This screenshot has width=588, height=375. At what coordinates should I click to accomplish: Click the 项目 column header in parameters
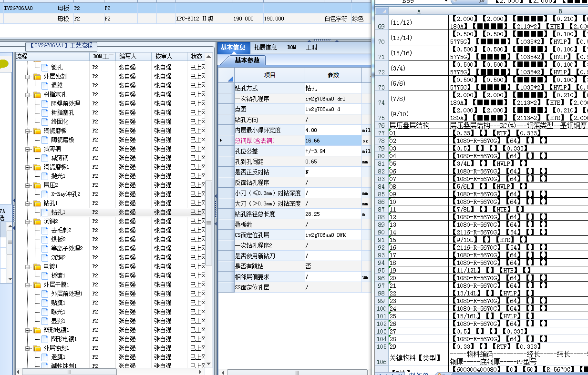[269, 75]
